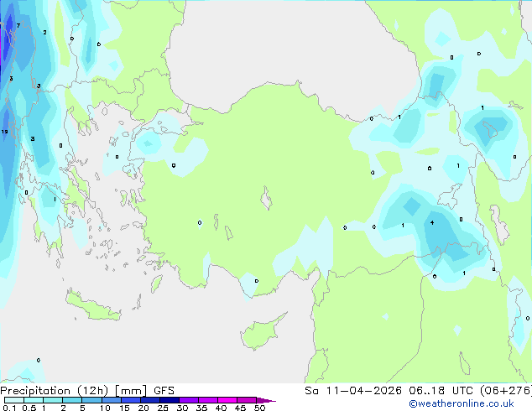The height and width of the screenshot is (411, 532).
Task: Click the legend scale label '30'
Action: (x=182, y=408)
